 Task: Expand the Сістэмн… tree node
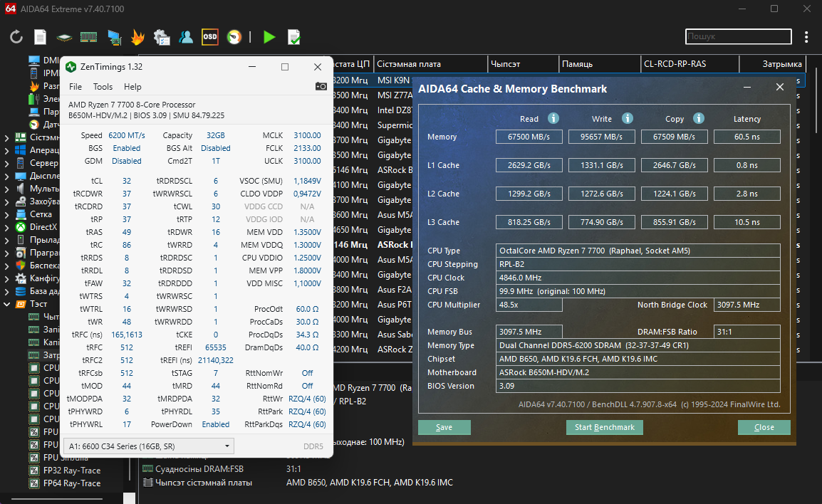coord(7,137)
